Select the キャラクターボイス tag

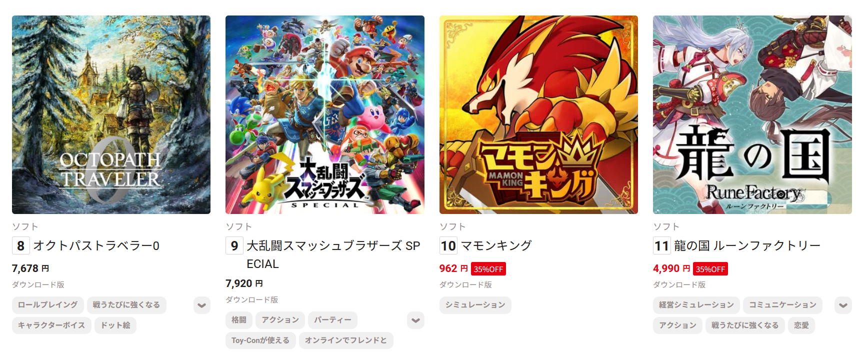51,325
